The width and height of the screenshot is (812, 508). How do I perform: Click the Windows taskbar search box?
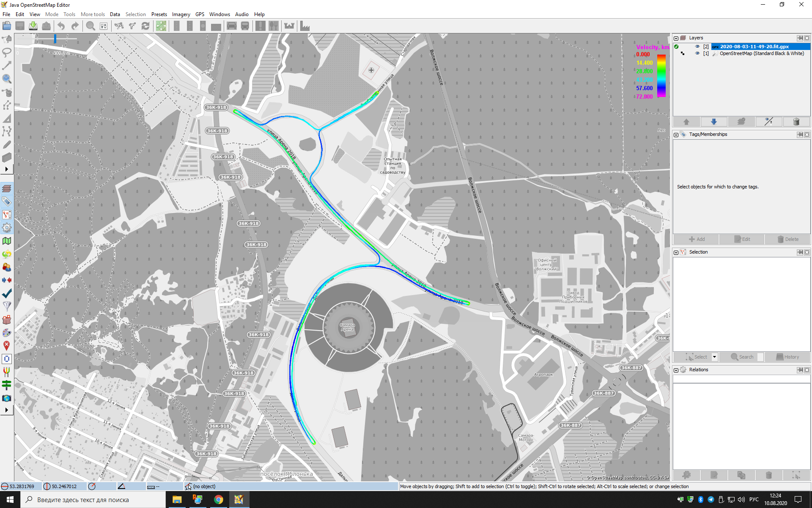pyautogui.click(x=93, y=500)
